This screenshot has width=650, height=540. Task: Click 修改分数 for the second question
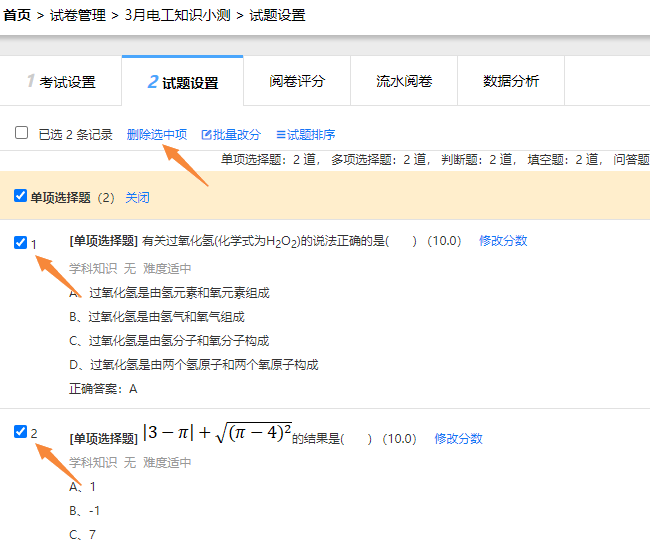(x=458, y=438)
